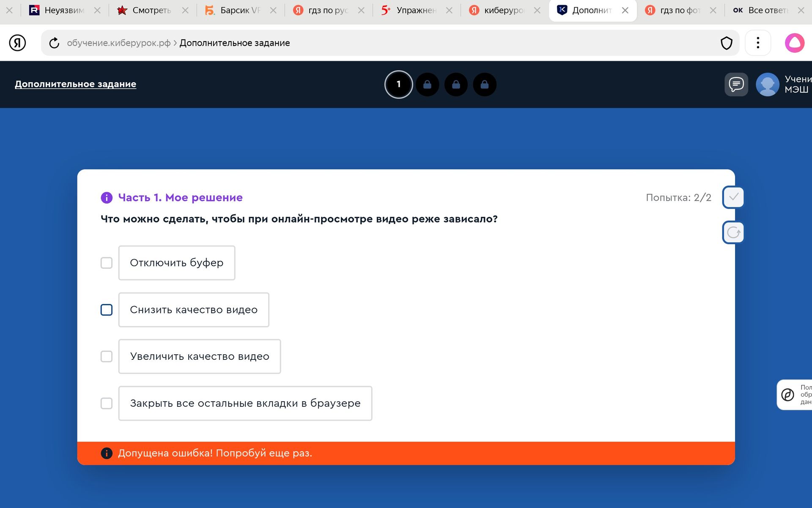The height and width of the screenshot is (508, 812).
Task: Close the 'гдз по рус' tab
Action: tap(361, 10)
